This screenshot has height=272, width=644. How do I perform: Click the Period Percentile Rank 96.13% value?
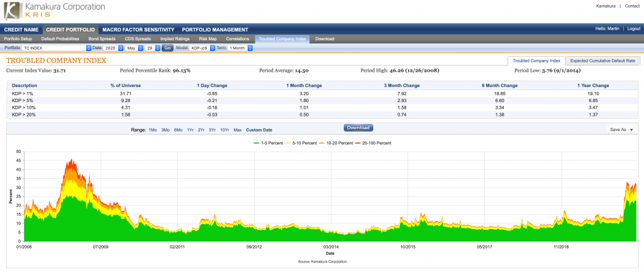[182, 71]
